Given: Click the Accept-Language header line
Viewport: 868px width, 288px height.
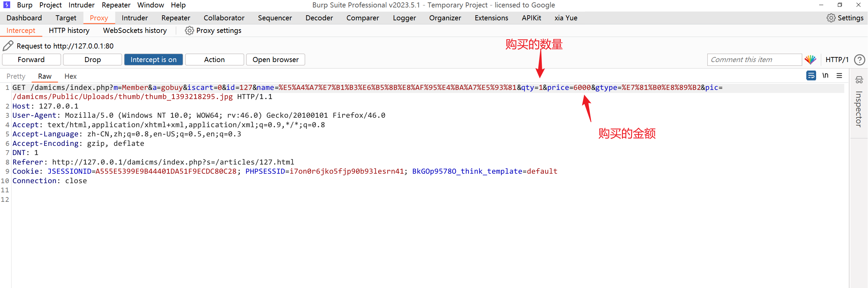Looking at the screenshot, I should (x=127, y=134).
